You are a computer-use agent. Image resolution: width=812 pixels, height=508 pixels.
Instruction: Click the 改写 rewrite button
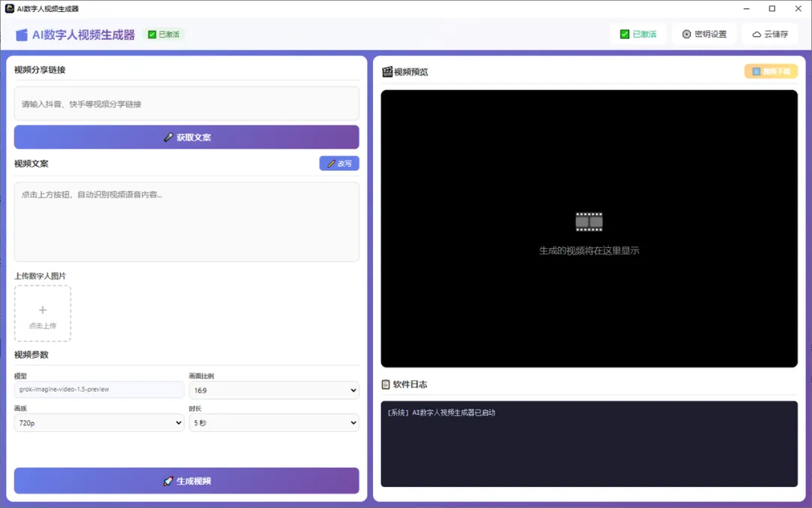[339, 164]
